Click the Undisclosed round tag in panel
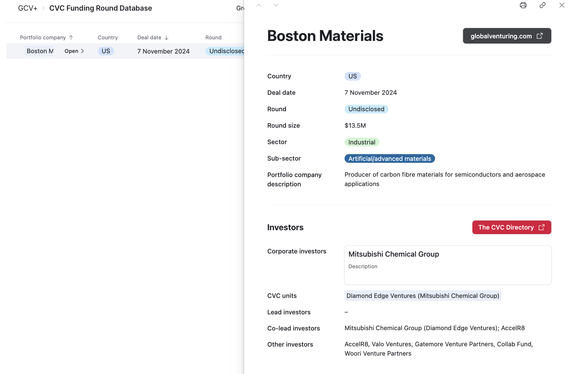The image size is (588, 374). [x=366, y=109]
